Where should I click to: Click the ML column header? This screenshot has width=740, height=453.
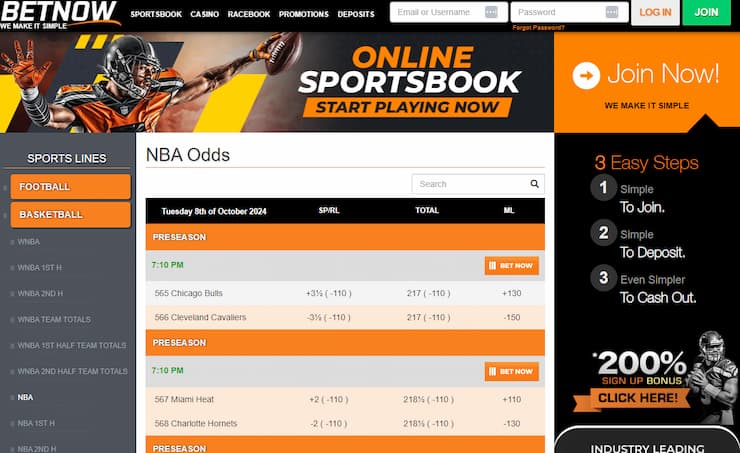click(x=509, y=210)
